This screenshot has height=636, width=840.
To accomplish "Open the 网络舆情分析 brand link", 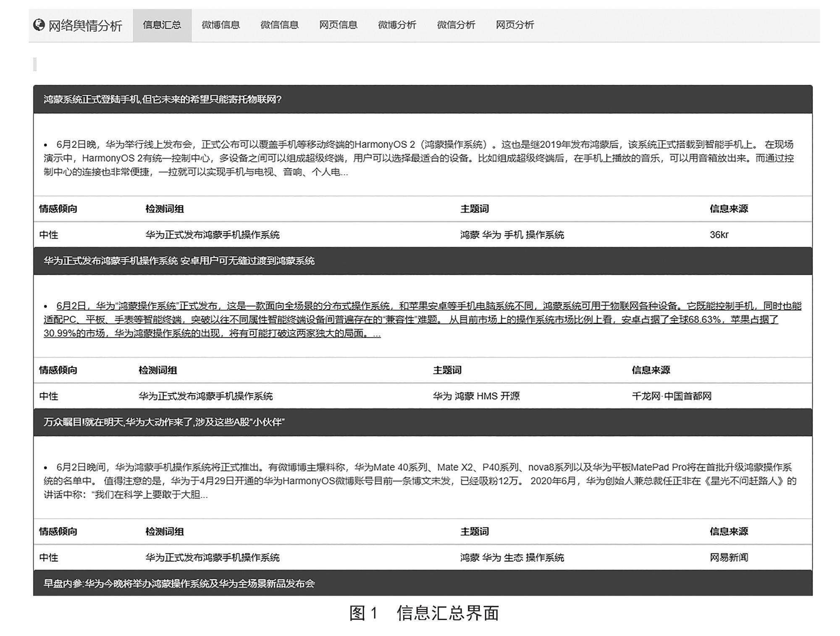I will tap(85, 26).
